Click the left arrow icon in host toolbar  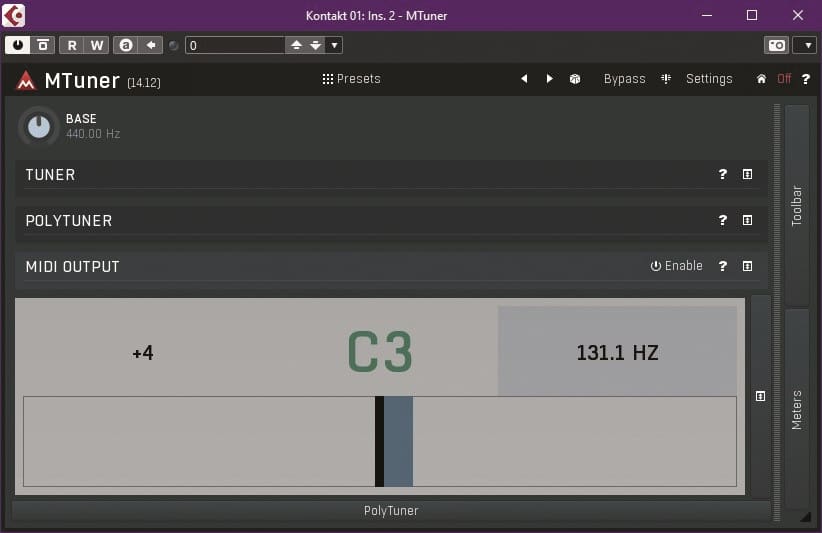[151, 45]
